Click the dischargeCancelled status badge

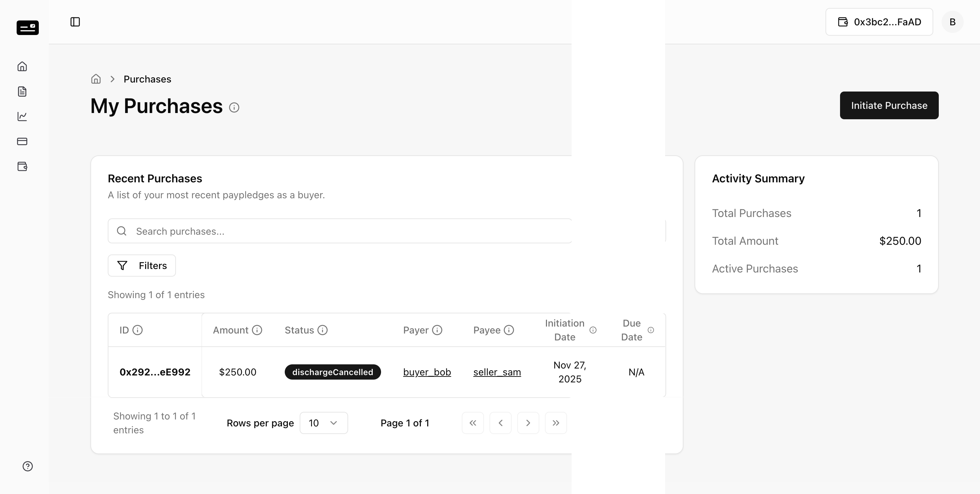coord(333,372)
